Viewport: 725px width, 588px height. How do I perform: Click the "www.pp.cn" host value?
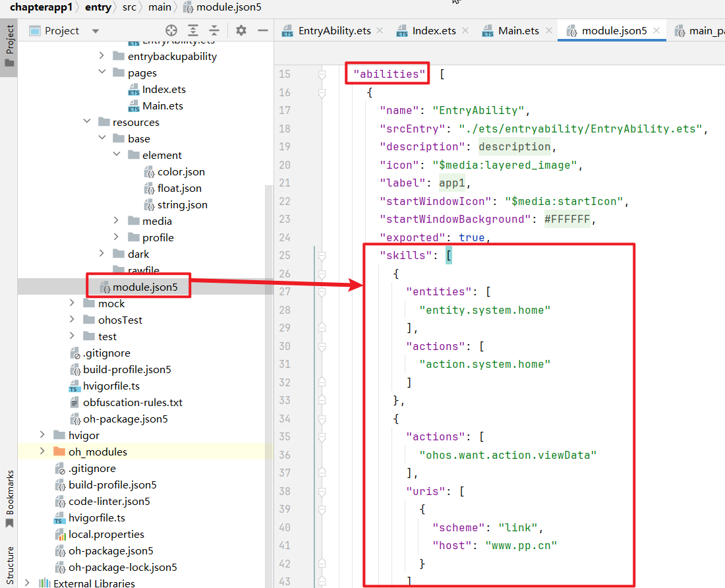pyautogui.click(x=521, y=546)
